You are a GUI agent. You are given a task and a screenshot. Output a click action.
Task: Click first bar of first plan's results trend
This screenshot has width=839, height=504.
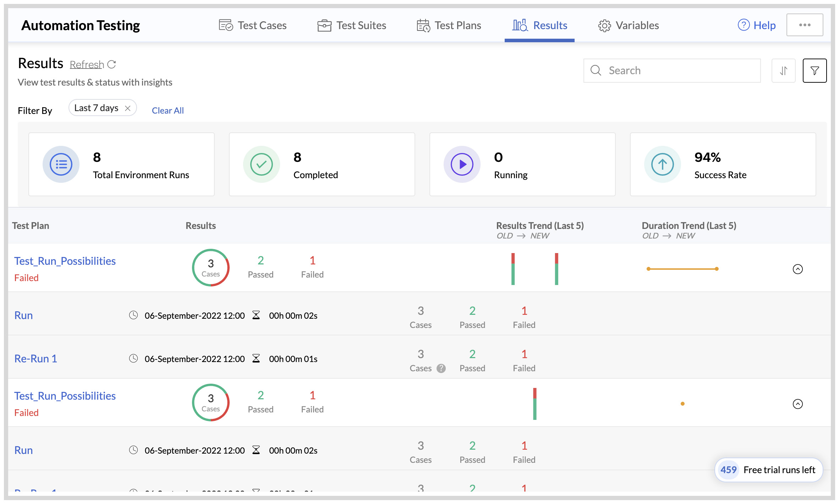pyautogui.click(x=513, y=269)
